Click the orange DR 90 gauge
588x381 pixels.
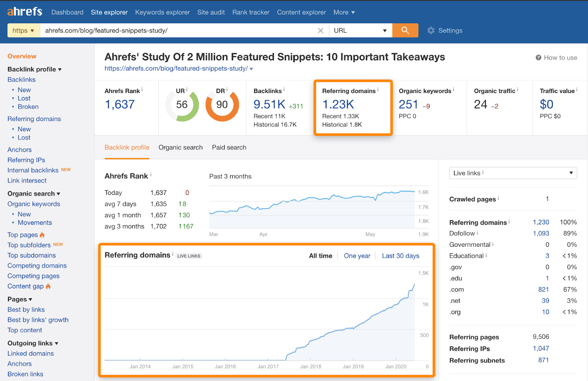pos(222,105)
